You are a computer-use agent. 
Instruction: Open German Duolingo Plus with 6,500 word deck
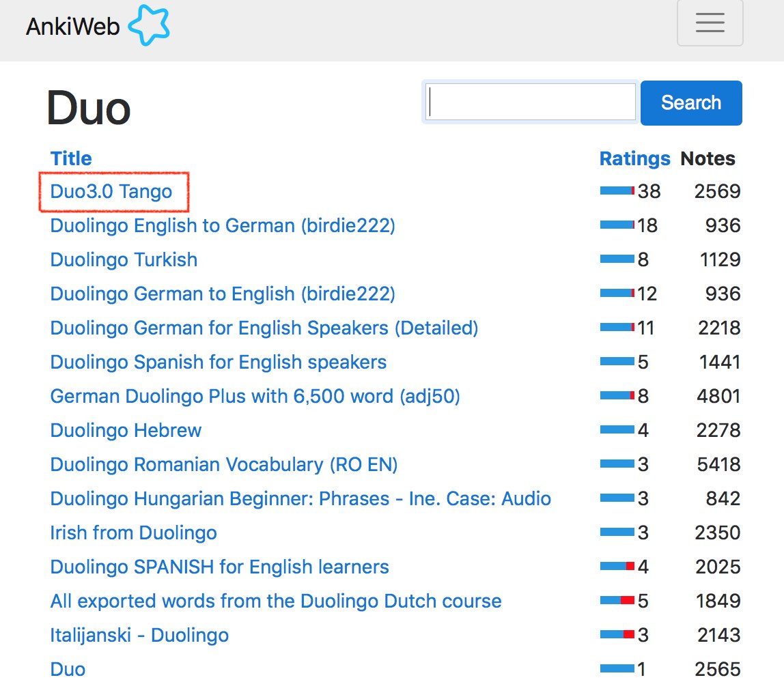(255, 396)
